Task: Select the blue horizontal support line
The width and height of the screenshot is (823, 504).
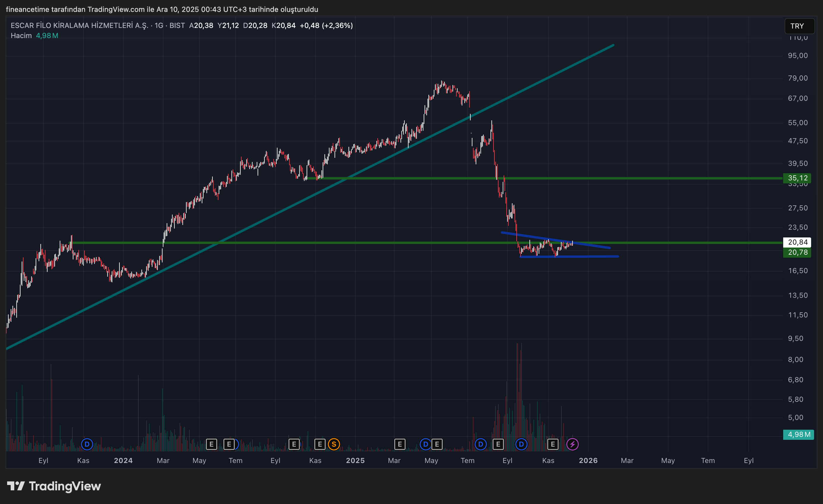Action: (x=588, y=256)
